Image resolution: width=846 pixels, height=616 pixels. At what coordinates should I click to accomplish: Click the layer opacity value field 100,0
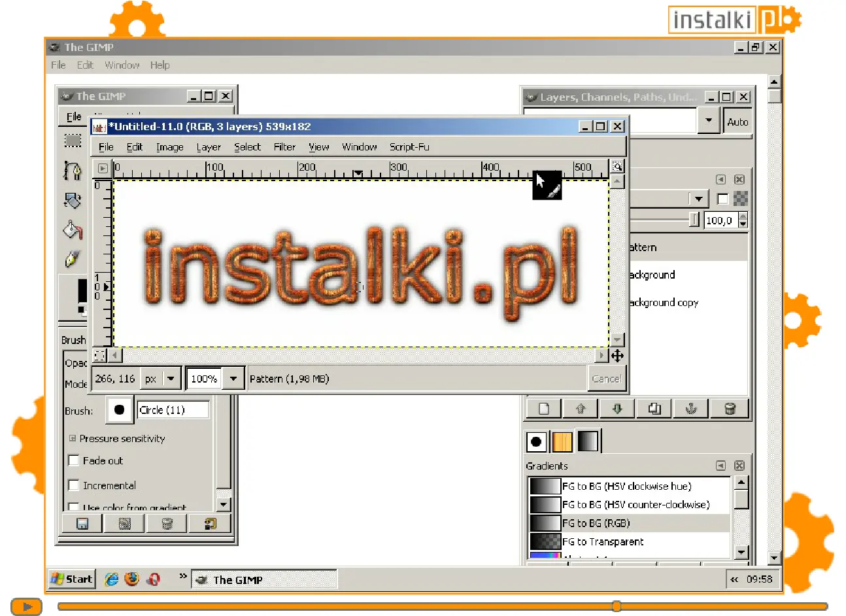tap(720, 220)
